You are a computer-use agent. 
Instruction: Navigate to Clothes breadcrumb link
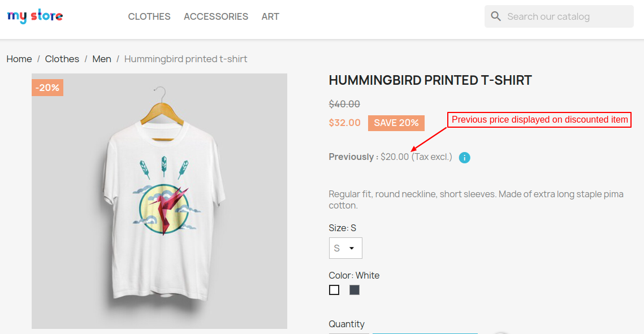click(x=62, y=59)
